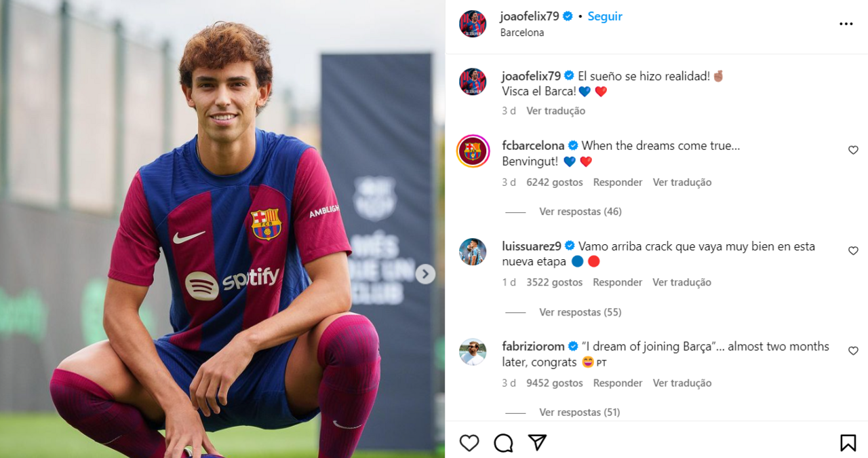
Task: Like the post with the heart icon
Action: coord(469,443)
